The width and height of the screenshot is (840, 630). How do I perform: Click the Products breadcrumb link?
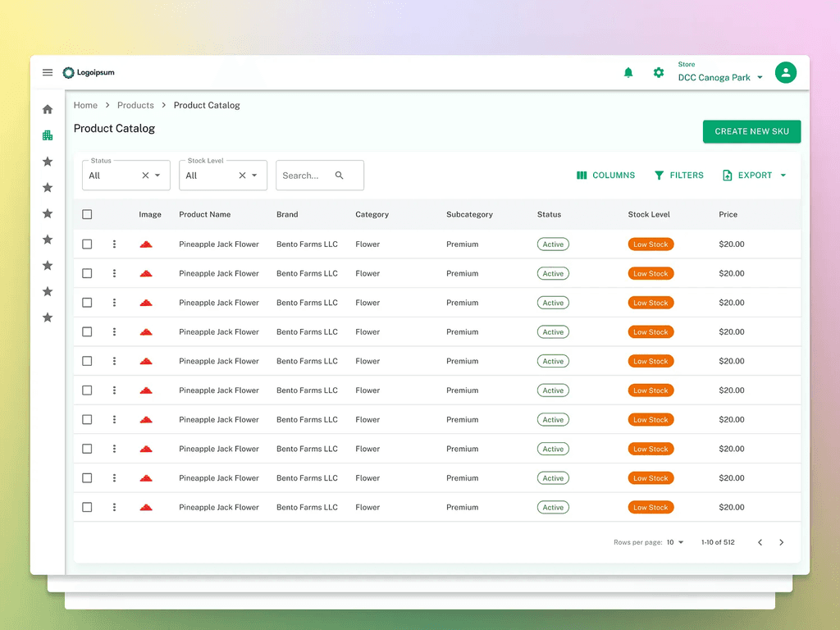[135, 105]
